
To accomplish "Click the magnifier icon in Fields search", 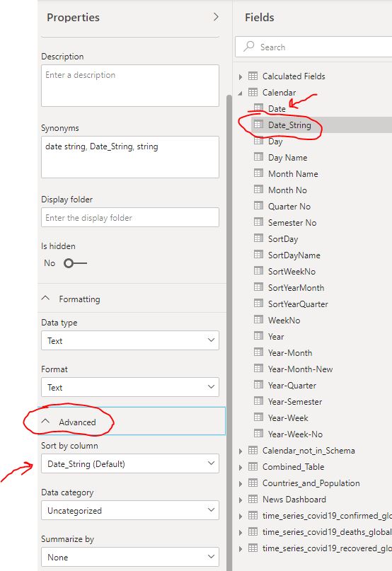I will (249, 46).
